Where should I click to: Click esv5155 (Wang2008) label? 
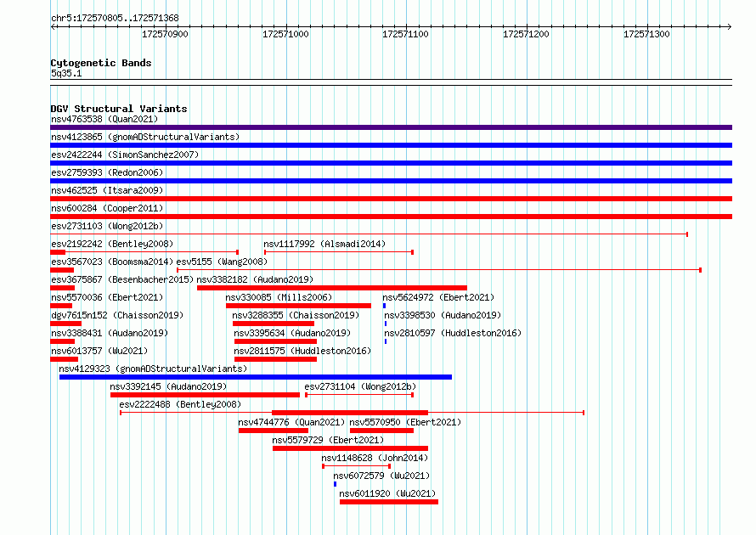pyautogui.click(x=222, y=262)
